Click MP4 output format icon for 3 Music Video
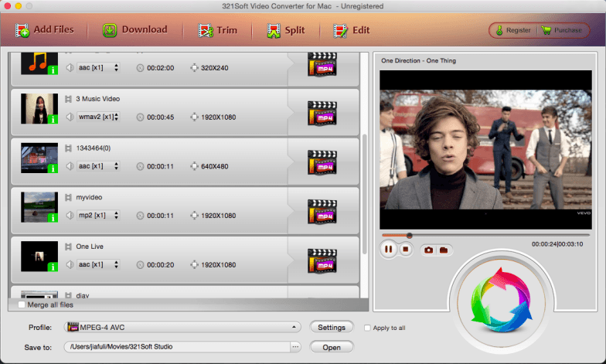This screenshot has height=364, width=606. 322,114
